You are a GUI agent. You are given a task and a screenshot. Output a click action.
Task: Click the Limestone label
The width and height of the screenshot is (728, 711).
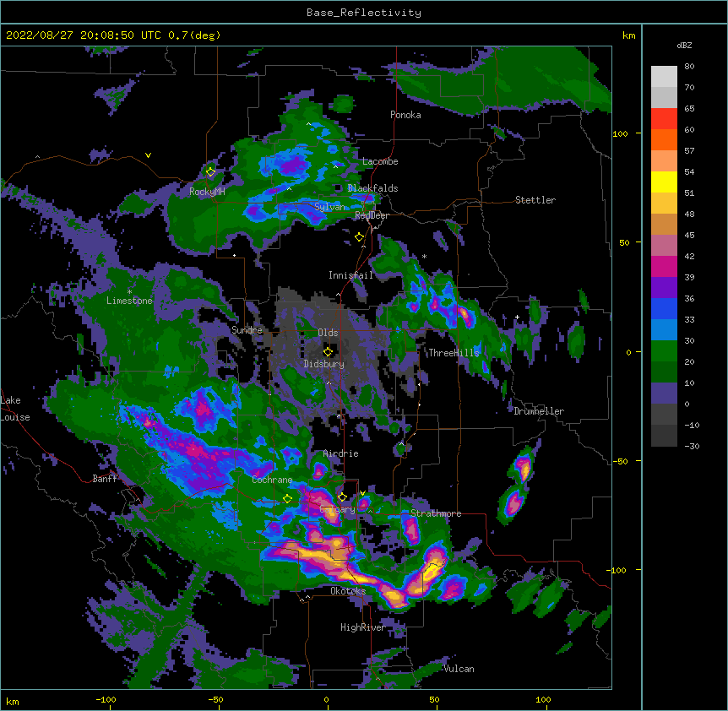tap(129, 301)
